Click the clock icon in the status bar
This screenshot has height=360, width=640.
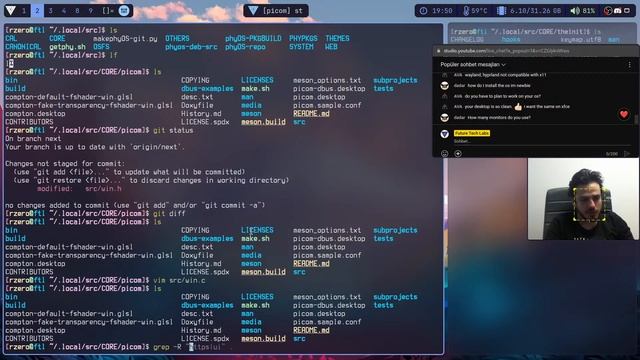(424, 11)
